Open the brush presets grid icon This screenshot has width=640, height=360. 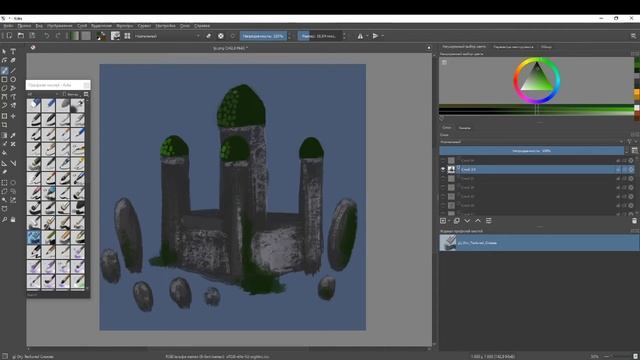click(127, 36)
